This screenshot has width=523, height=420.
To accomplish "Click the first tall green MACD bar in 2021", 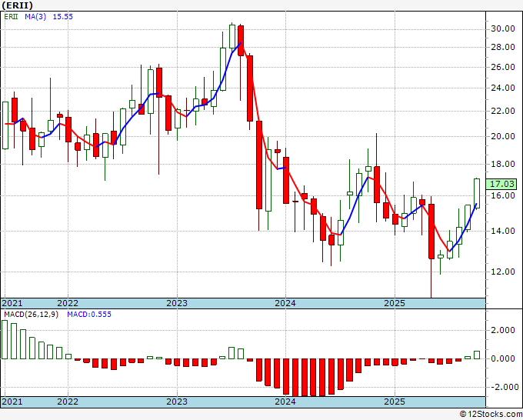I will (x=5, y=339).
